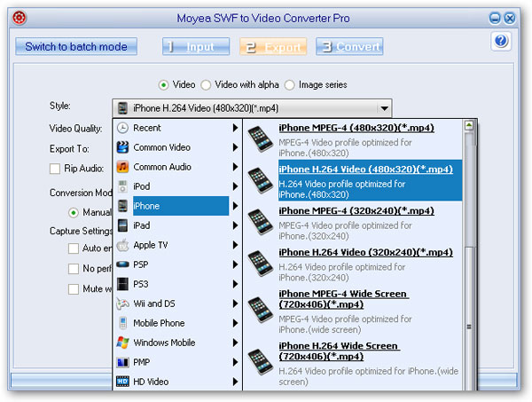532x402 pixels.
Task: Expand the iPod submenu arrow
Action: point(235,186)
